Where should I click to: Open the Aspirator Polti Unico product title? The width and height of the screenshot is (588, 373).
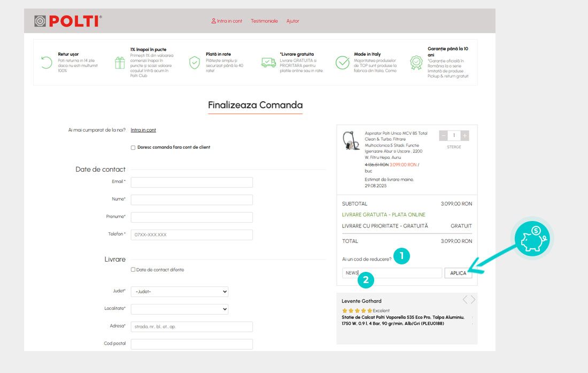pos(396,145)
